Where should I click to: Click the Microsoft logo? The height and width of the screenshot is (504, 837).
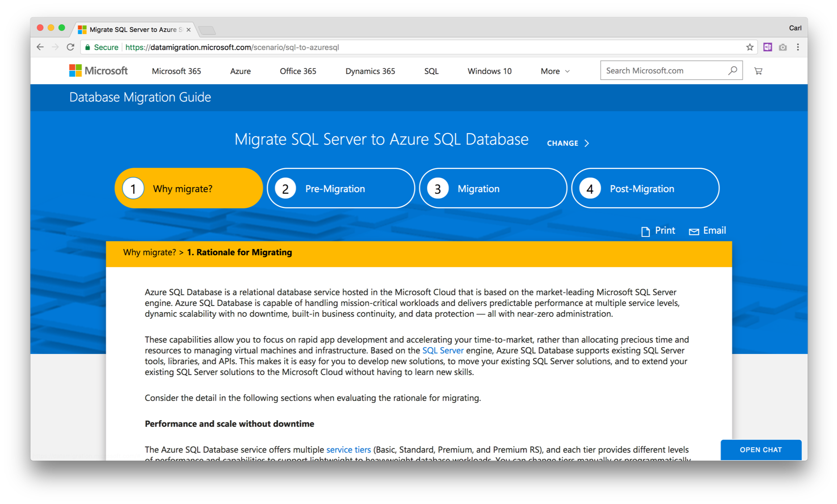[x=99, y=71]
